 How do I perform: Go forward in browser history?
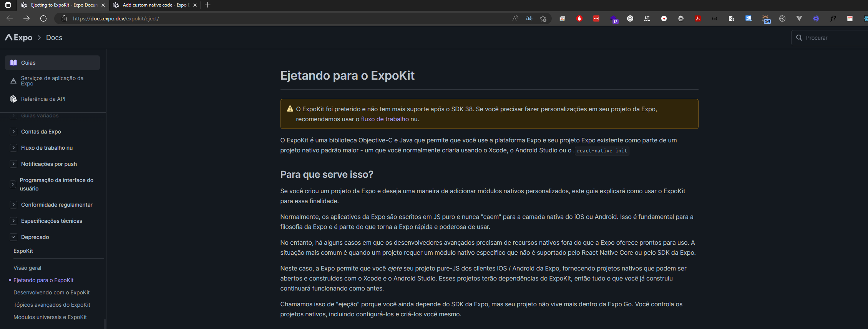tap(27, 18)
